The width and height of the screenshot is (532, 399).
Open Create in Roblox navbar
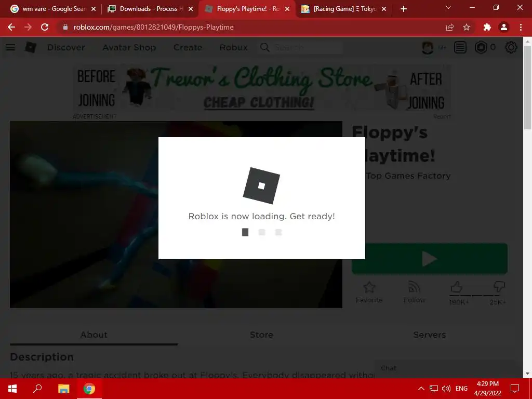tap(188, 47)
